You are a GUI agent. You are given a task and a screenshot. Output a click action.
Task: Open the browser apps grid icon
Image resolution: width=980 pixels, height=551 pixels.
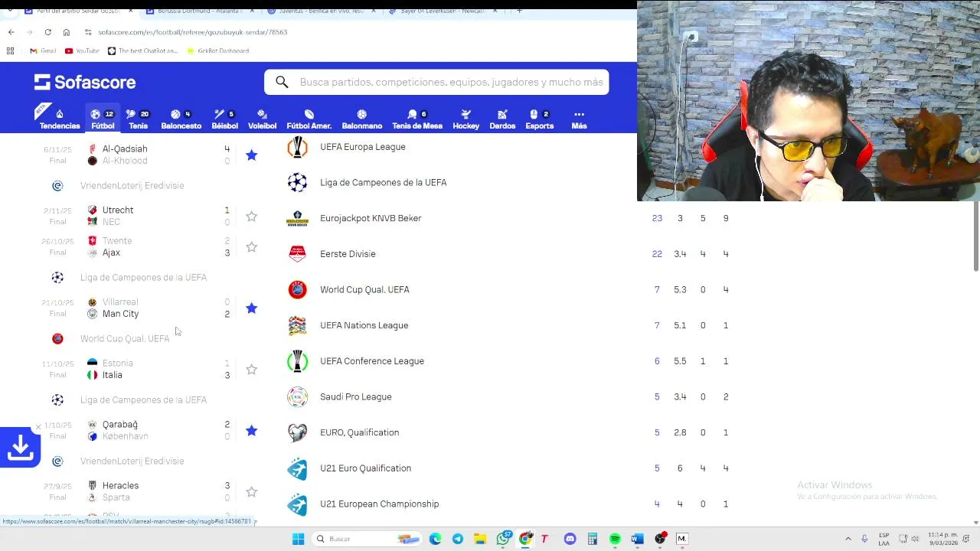click(10, 51)
